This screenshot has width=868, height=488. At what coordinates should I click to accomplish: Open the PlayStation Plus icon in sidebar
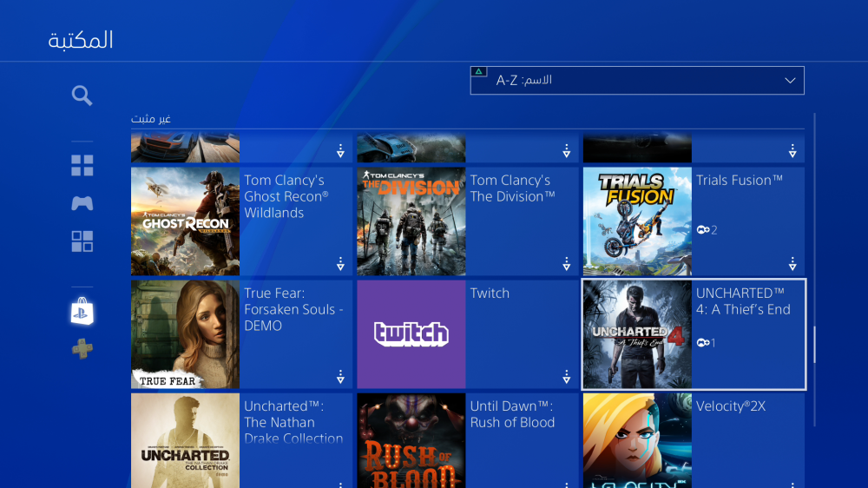click(x=82, y=349)
